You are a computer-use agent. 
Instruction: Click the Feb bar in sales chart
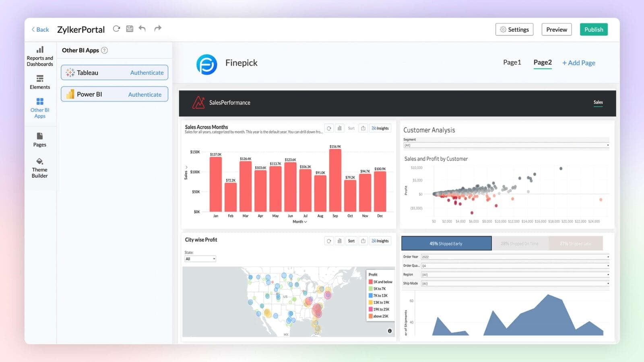[231, 197]
